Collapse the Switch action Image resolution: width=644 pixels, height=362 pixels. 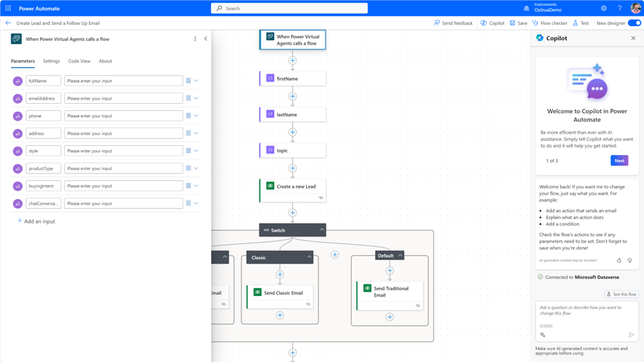click(321, 230)
